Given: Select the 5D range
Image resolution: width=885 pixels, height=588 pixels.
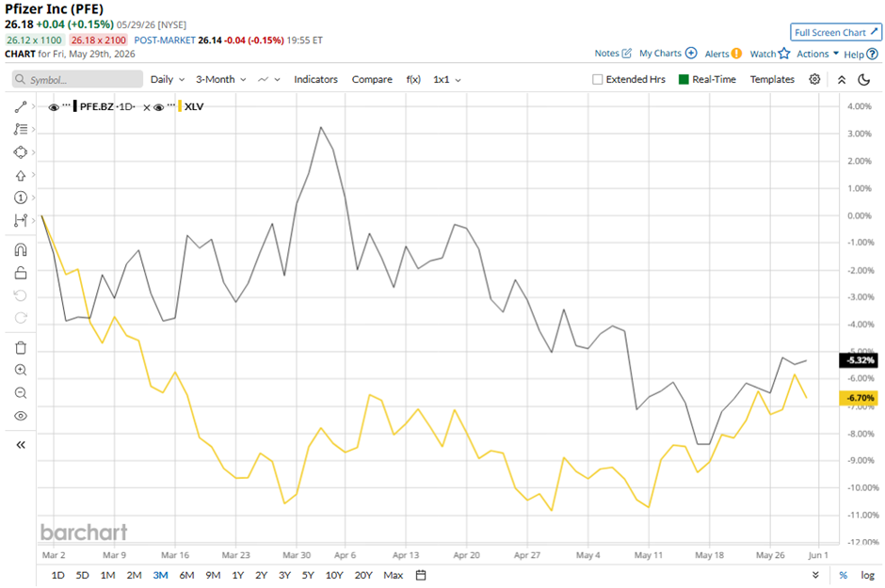Looking at the screenshot, I should 83,575.
